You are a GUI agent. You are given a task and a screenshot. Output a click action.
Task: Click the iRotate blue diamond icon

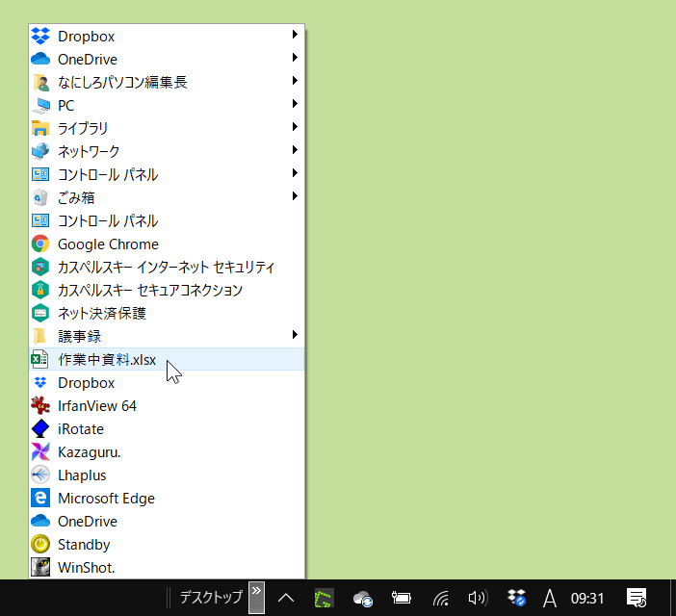40,429
